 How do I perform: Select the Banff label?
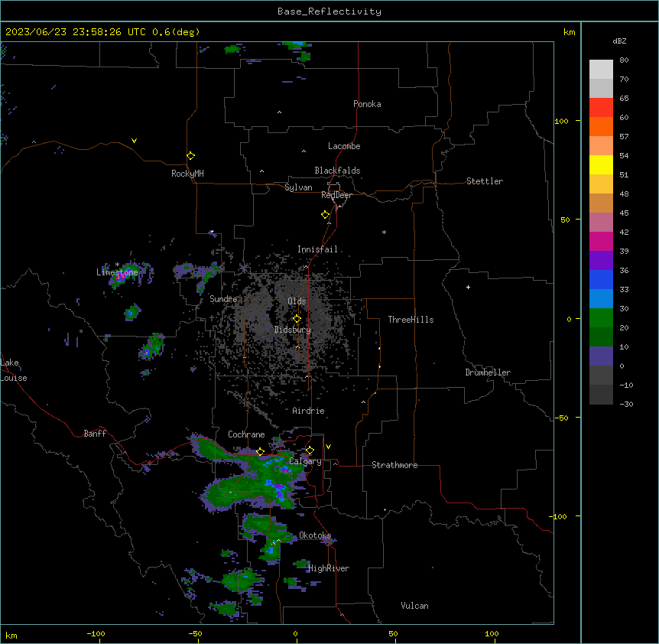click(95, 434)
